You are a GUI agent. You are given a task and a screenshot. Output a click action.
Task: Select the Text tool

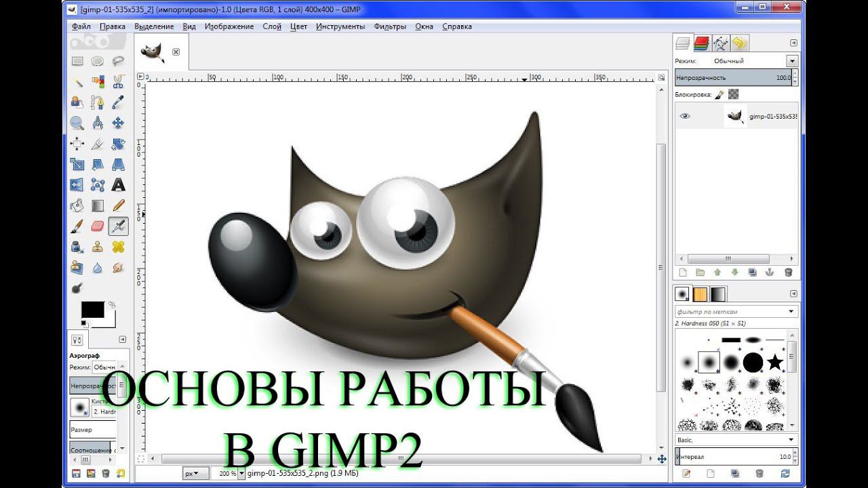pyautogui.click(x=119, y=184)
